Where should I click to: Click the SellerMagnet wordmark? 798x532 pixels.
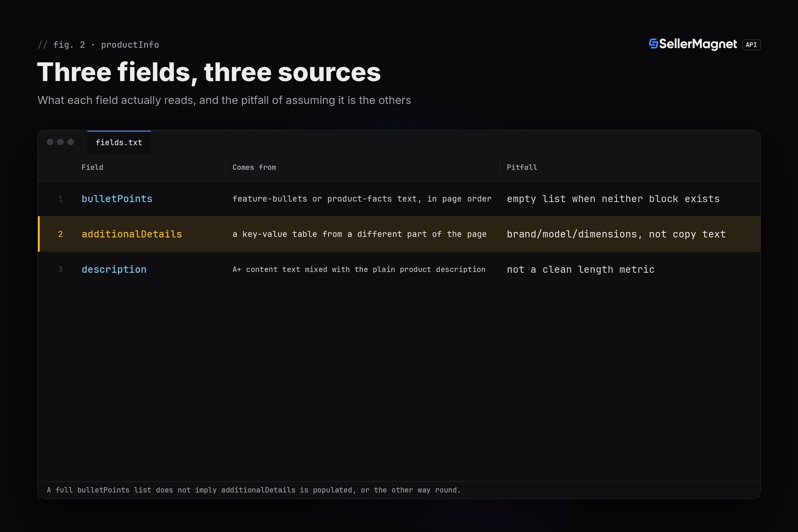tap(698, 45)
